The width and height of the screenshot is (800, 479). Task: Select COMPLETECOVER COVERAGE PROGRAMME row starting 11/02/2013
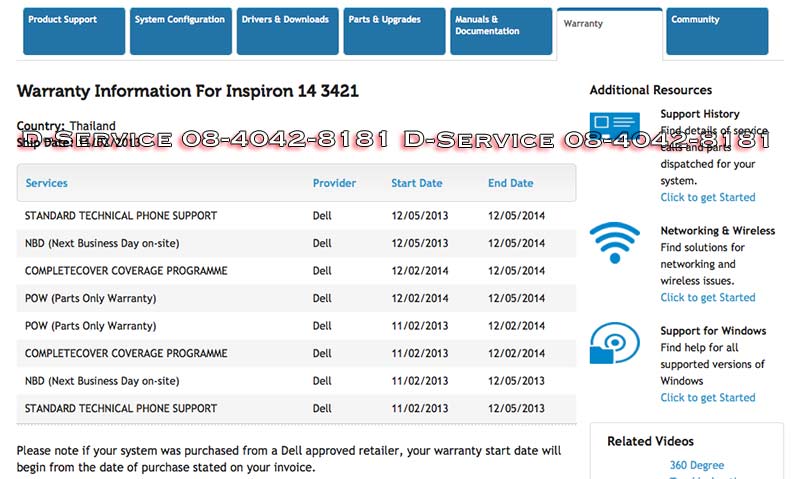click(x=296, y=354)
